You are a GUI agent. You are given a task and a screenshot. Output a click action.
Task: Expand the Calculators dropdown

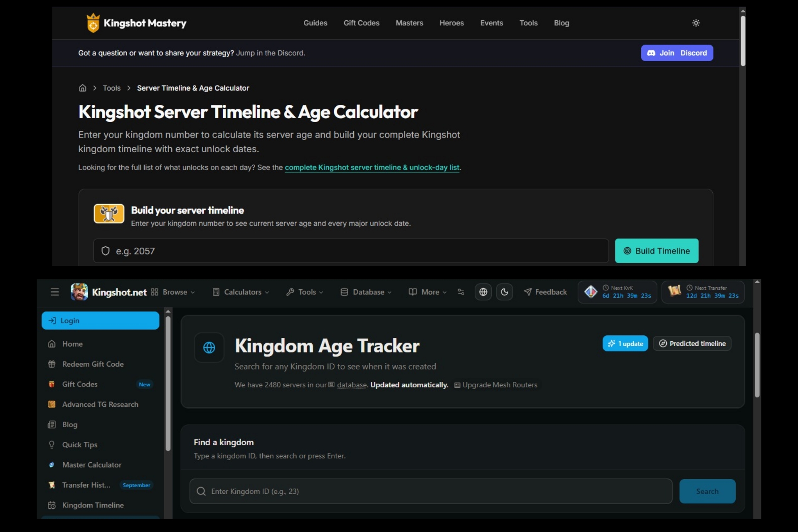point(241,292)
